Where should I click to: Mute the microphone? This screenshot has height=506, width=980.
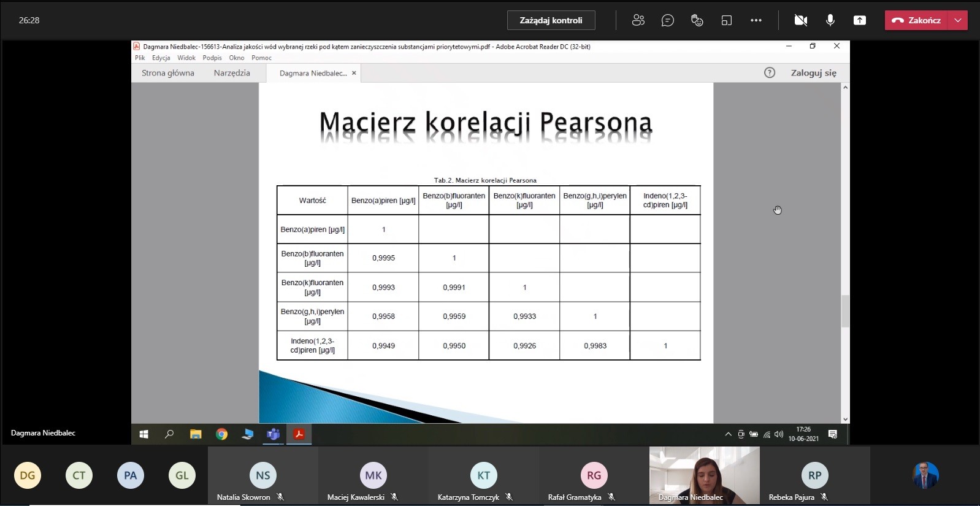tap(830, 20)
